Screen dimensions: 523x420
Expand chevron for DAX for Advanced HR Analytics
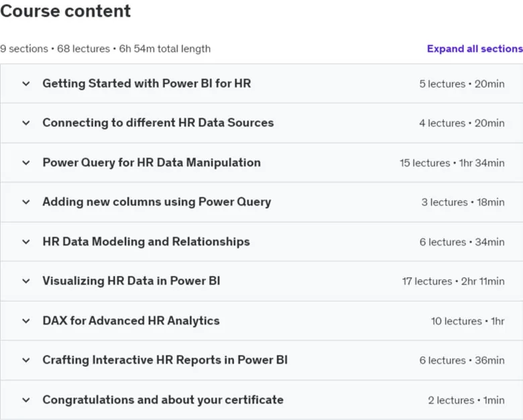point(26,321)
